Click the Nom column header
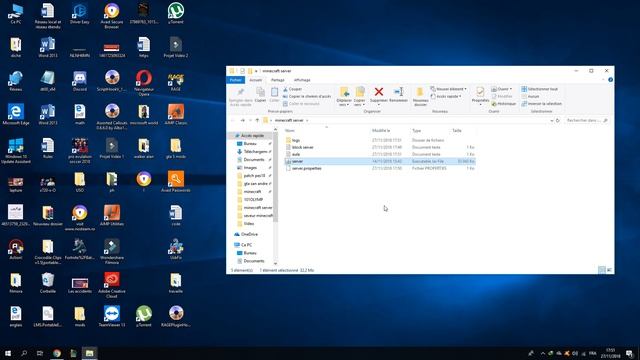Image resolution: width=640 pixels, height=360 pixels. coord(290,131)
